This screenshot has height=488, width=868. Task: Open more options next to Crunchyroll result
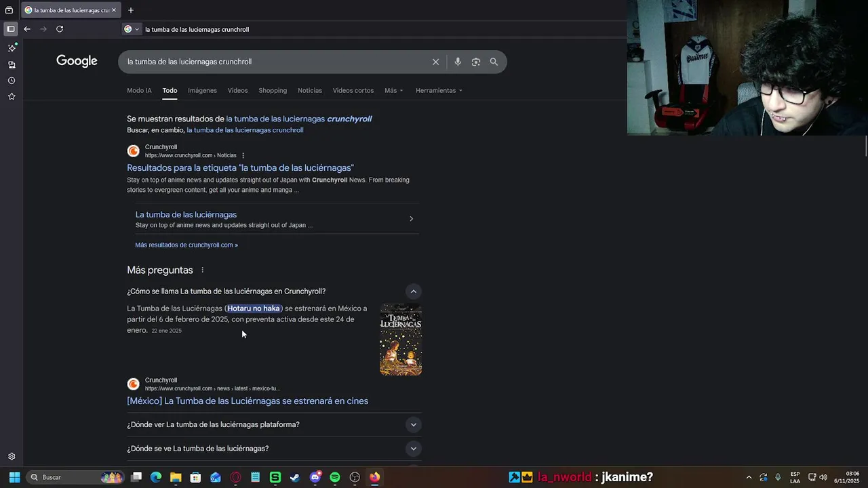pos(243,155)
